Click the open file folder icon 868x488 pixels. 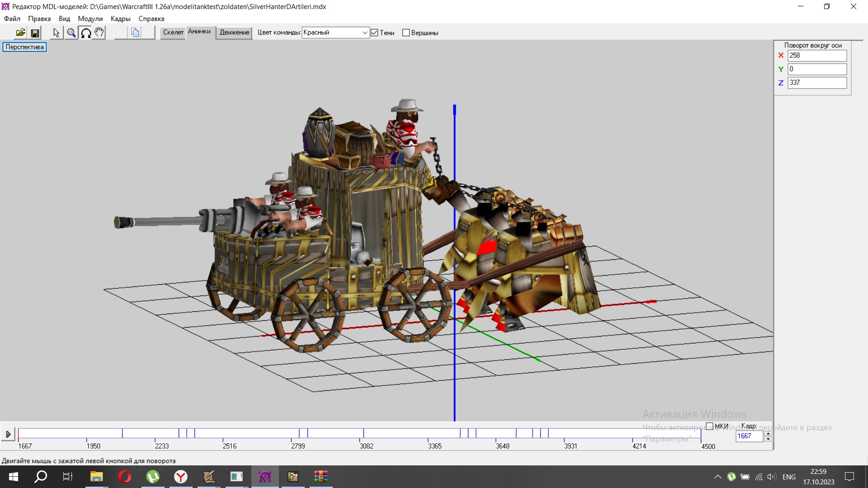pyautogui.click(x=20, y=33)
